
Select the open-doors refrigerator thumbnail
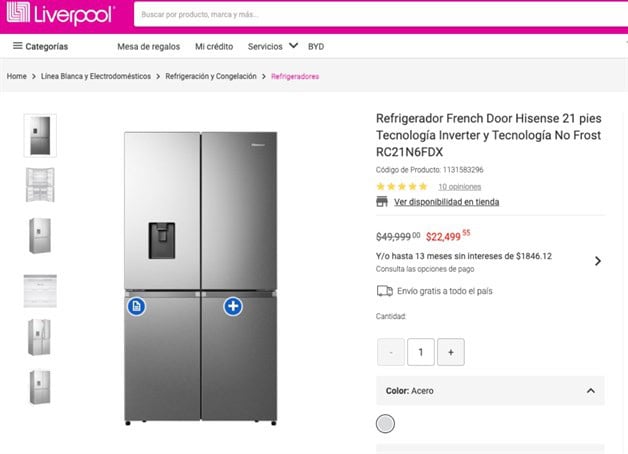point(40,184)
